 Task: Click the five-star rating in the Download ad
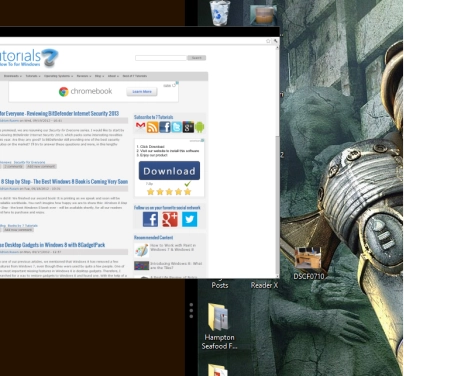point(169,192)
